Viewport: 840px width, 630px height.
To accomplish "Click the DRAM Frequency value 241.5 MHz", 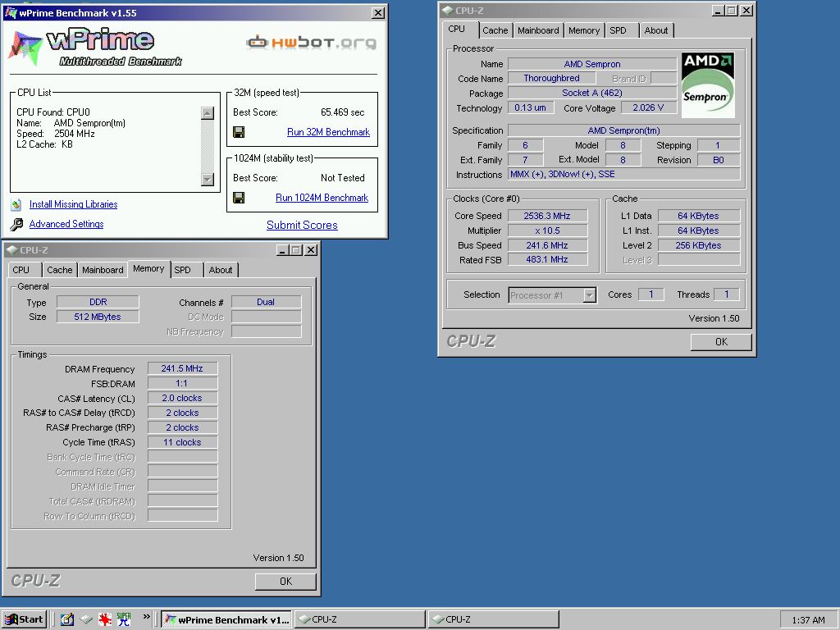I will (182, 368).
